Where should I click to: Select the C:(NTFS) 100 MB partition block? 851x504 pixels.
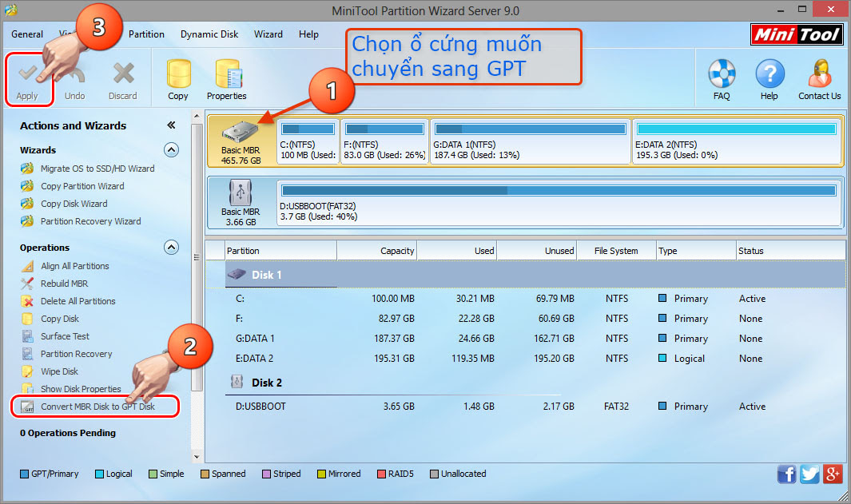click(x=308, y=141)
